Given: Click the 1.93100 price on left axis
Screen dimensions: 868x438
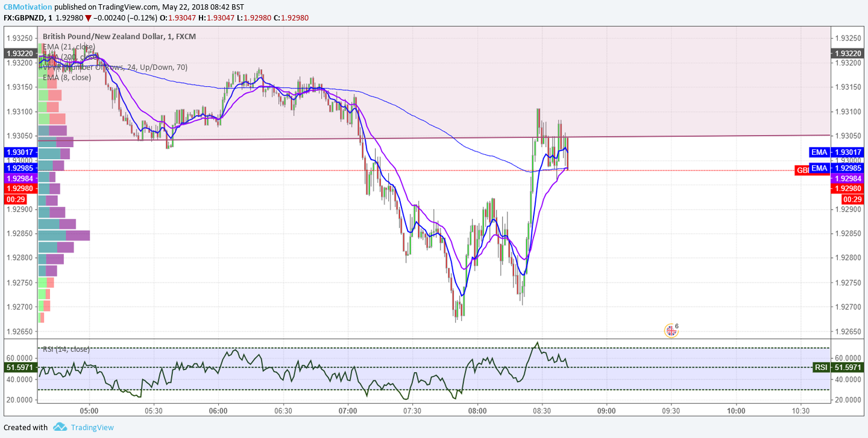Looking at the screenshot, I should [x=19, y=111].
